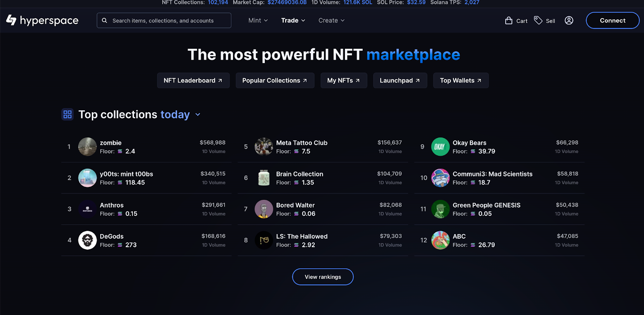Click DeGods floor price 273
The width and height of the screenshot is (644, 315).
click(131, 245)
